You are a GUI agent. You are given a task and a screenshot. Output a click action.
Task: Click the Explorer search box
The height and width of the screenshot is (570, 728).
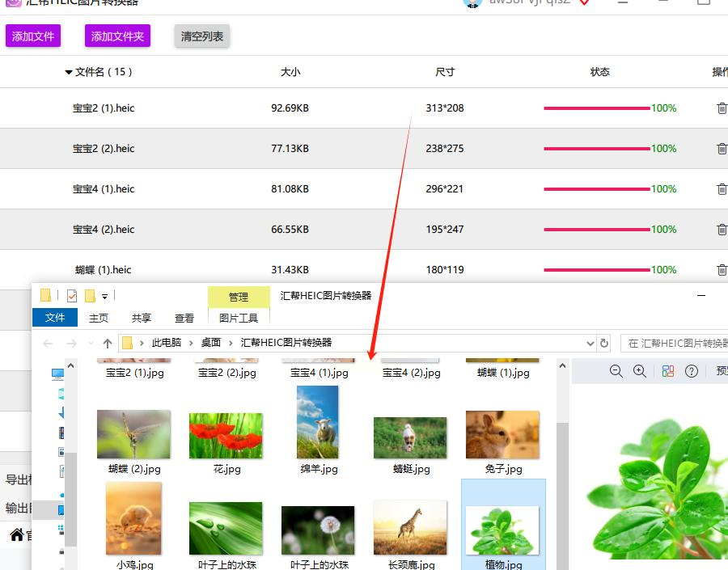674,344
